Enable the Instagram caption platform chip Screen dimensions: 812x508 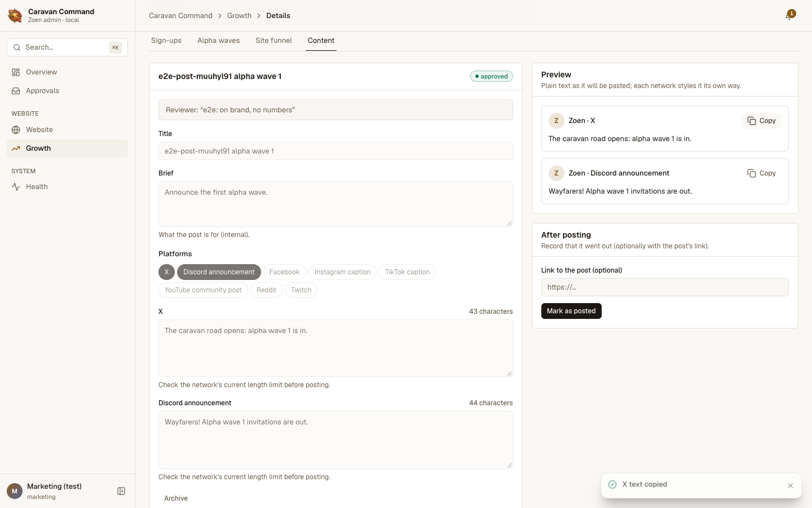tap(342, 272)
